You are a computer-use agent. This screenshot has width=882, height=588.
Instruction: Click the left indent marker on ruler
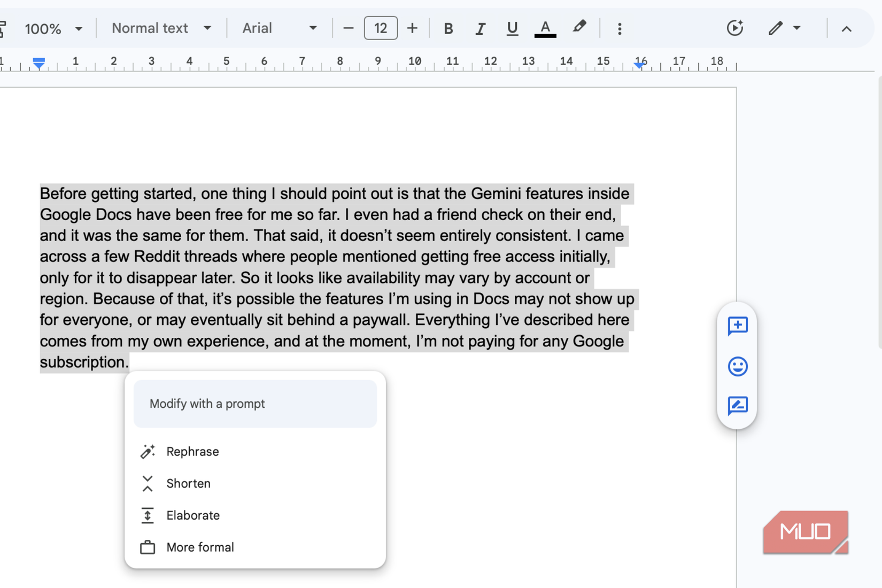click(38, 63)
